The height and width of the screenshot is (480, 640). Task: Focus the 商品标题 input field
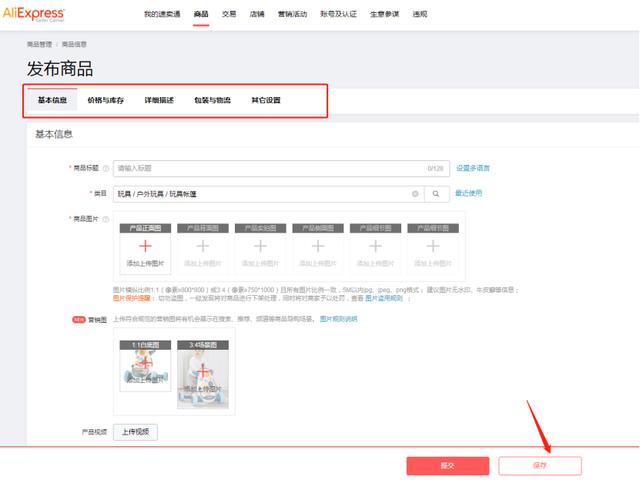(281, 168)
